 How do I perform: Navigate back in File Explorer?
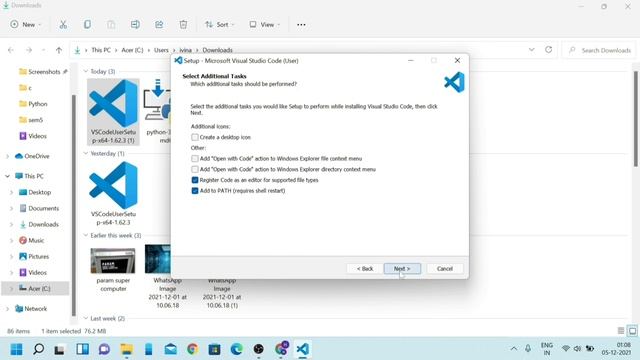click(11, 50)
